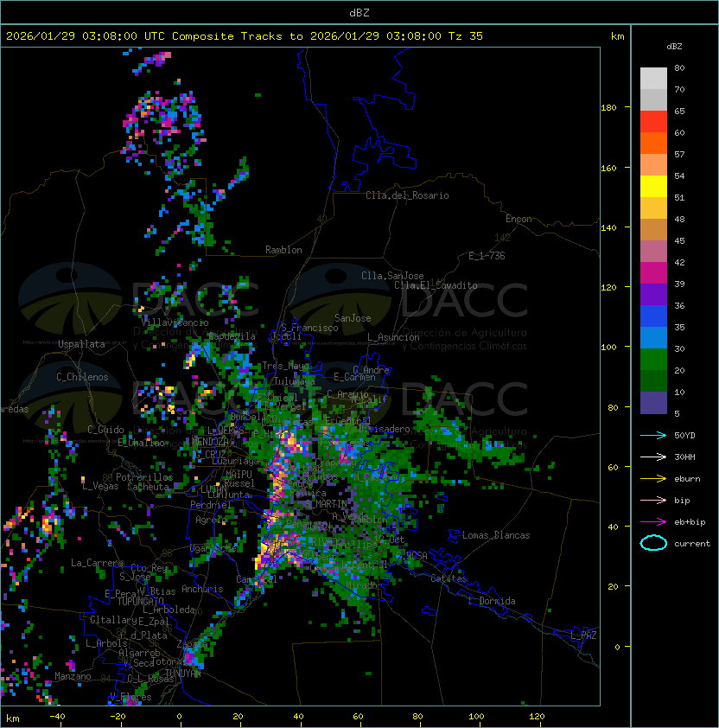Viewport: 719px width, 728px height.
Task: Click the Agrelo map label
Action: point(211,520)
